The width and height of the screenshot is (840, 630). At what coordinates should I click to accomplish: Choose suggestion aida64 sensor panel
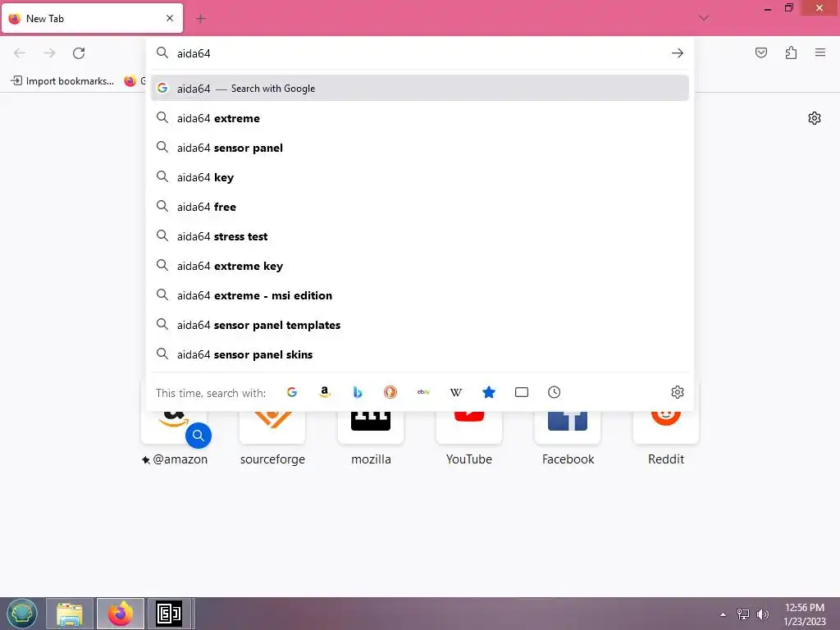(420, 148)
